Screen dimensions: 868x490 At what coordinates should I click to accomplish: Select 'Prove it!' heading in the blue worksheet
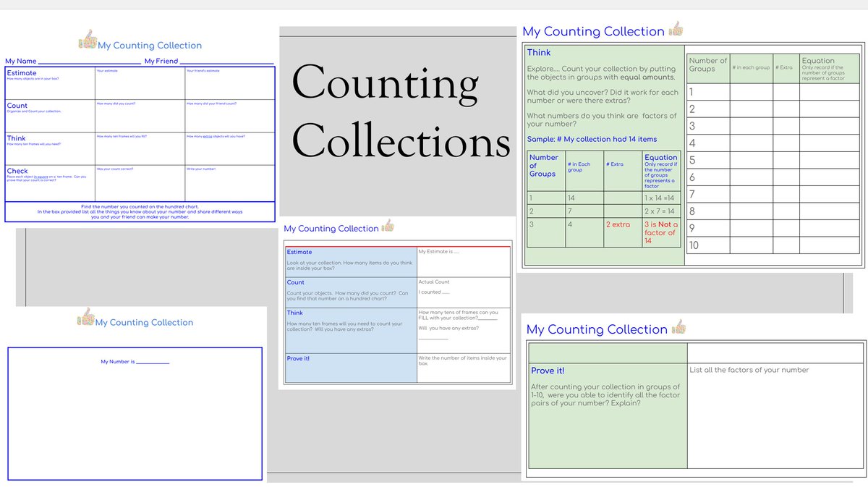click(x=298, y=358)
